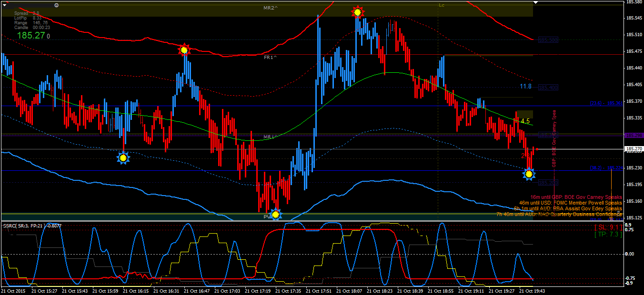Click the SL: 9.1 stop loss label
The width and height of the screenshot is (644, 295).
click(x=607, y=227)
